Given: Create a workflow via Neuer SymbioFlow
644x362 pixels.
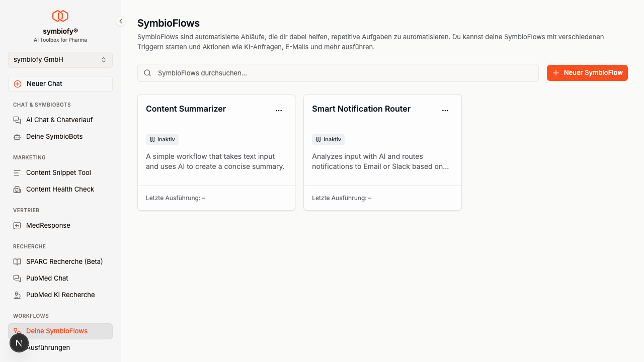Looking at the screenshot, I should [x=587, y=73].
